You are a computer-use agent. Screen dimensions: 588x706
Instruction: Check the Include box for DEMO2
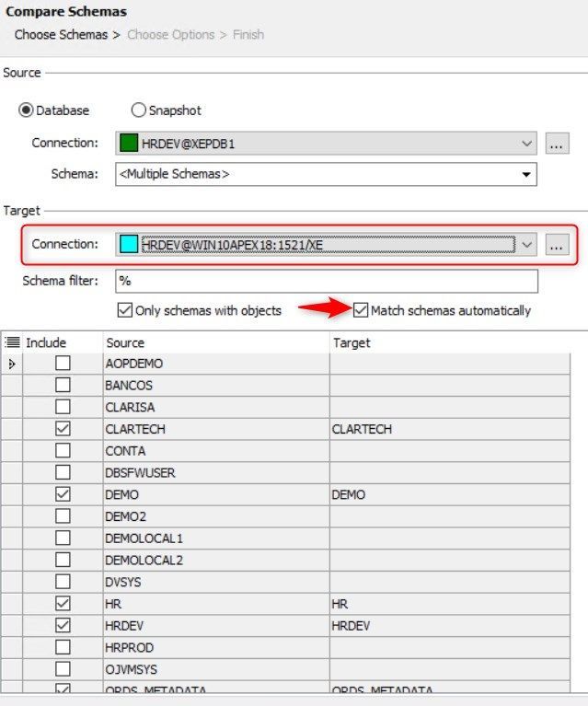(x=63, y=516)
